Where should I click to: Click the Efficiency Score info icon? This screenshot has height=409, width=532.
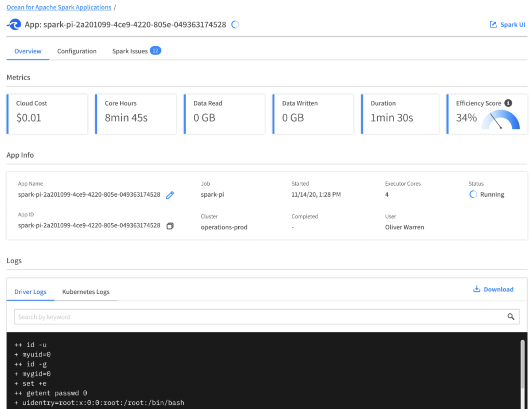tap(508, 103)
